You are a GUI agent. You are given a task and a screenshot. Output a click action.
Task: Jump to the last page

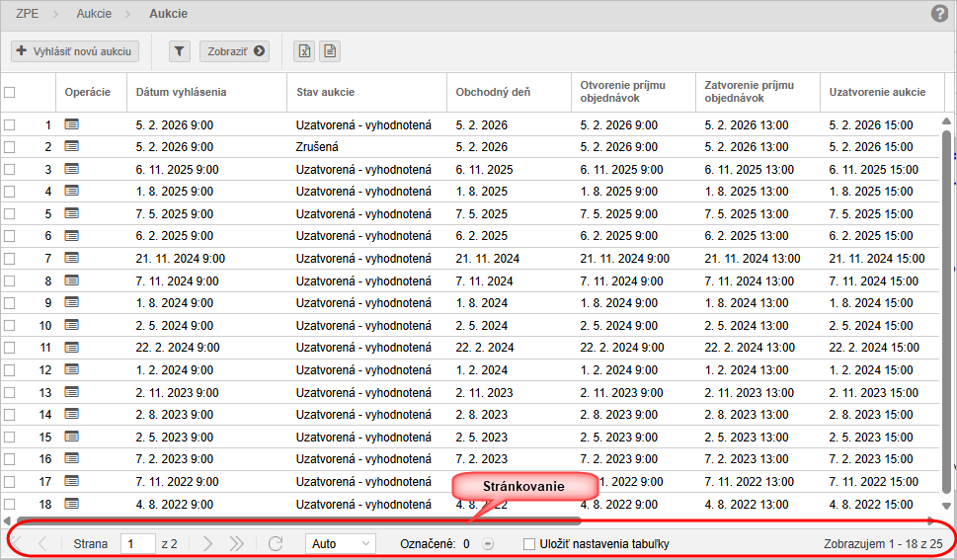point(237,543)
